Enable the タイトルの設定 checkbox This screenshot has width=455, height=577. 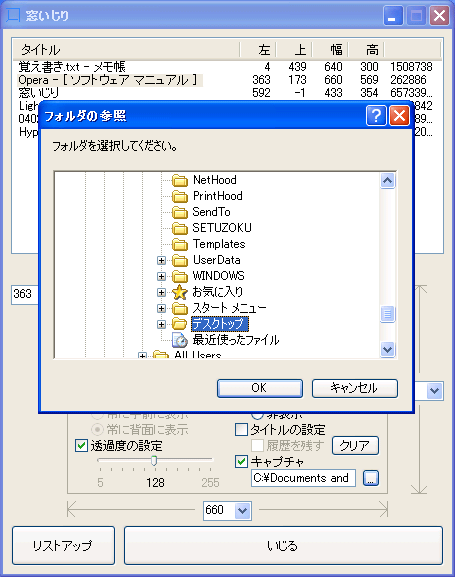click(241, 429)
